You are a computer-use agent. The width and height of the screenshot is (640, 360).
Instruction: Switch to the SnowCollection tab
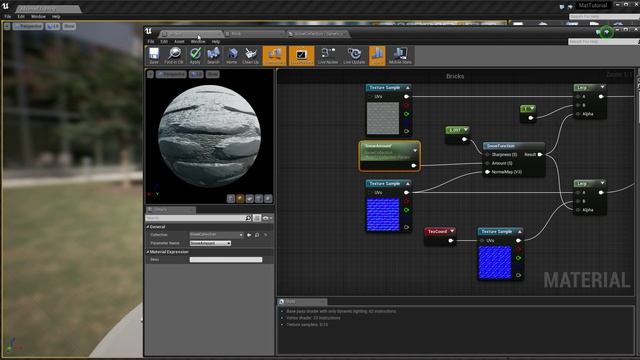click(318, 33)
